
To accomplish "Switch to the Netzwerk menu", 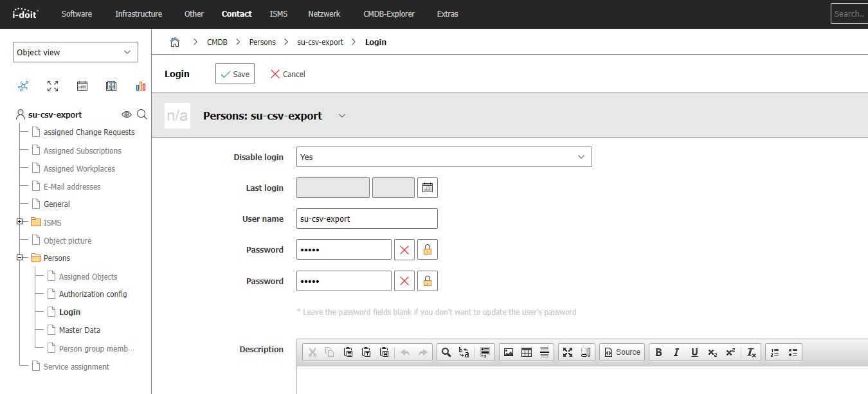I will (324, 13).
